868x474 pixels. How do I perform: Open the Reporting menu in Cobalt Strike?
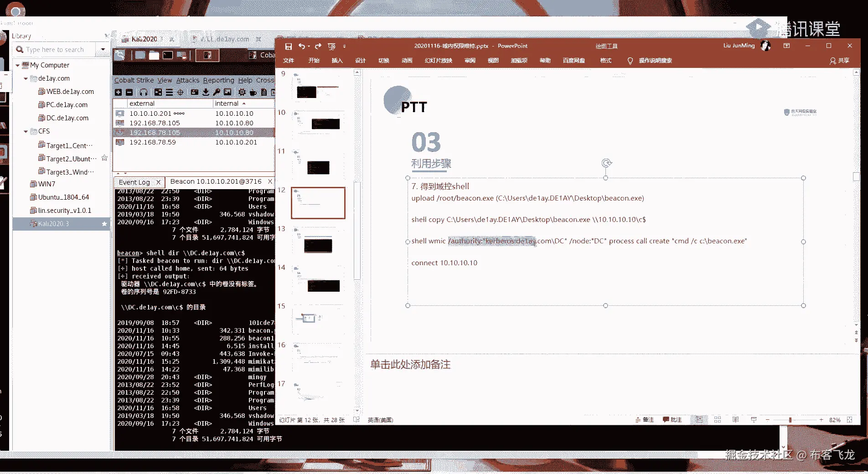click(218, 80)
